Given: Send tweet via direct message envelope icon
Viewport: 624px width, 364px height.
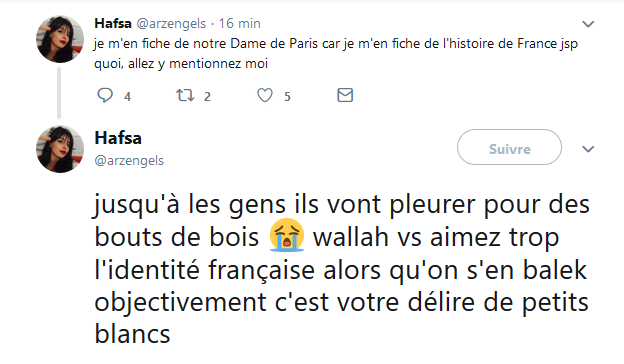Looking at the screenshot, I should 345,95.
